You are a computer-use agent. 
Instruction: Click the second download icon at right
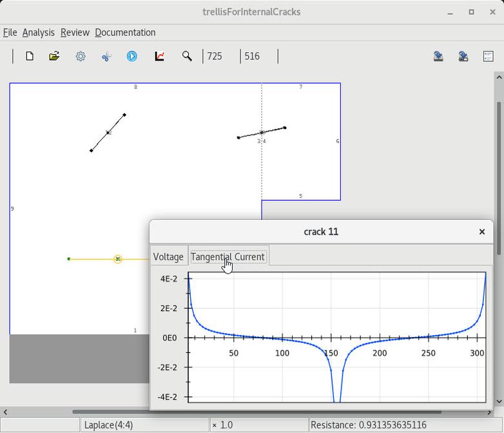pyautogui.click(x=463, y=57)
